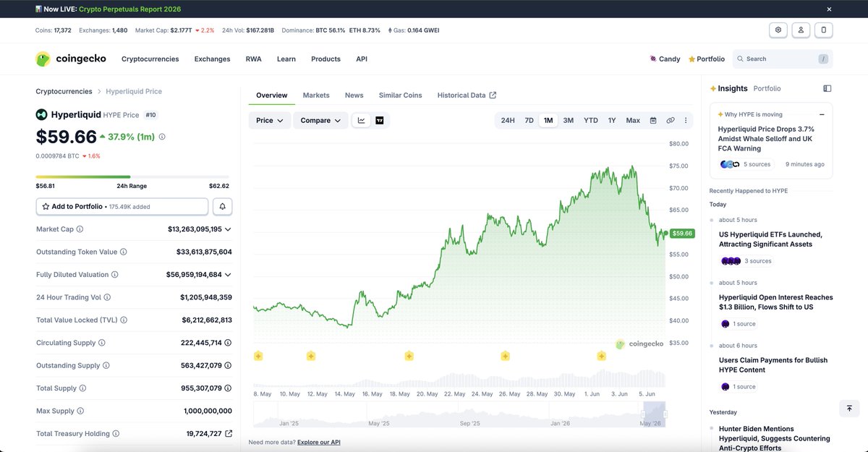Switch to the News tab
Viewport: 868px width, 452px height.
(354, 95)
